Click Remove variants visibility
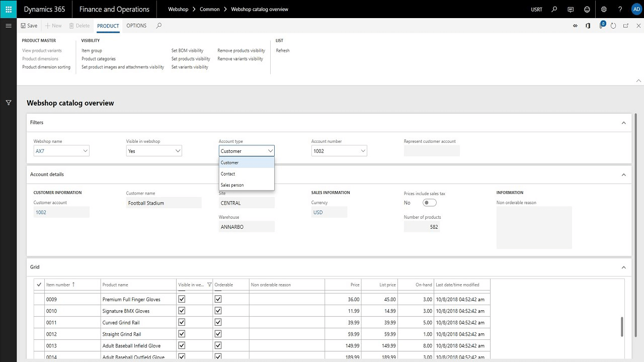The width and height of the screenshot is (644, 362). coord(240,59)
